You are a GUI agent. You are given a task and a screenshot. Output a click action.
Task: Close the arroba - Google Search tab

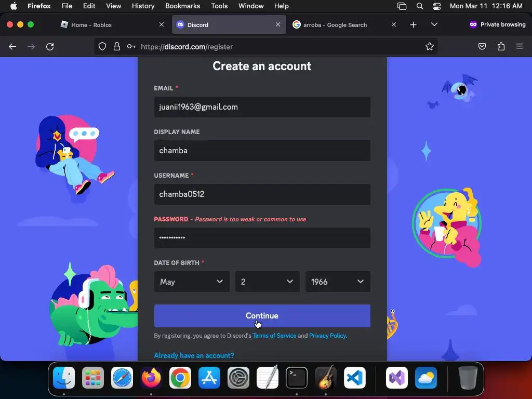pos(394,24)
